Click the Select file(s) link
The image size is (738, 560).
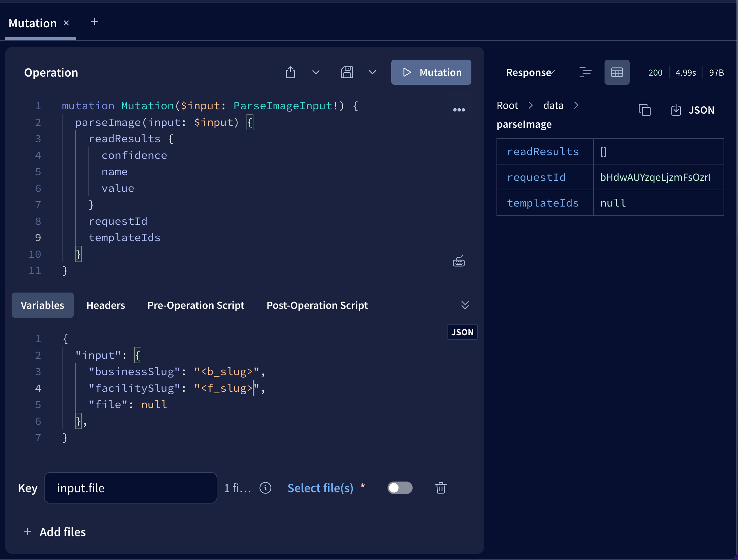click(320, 488)
